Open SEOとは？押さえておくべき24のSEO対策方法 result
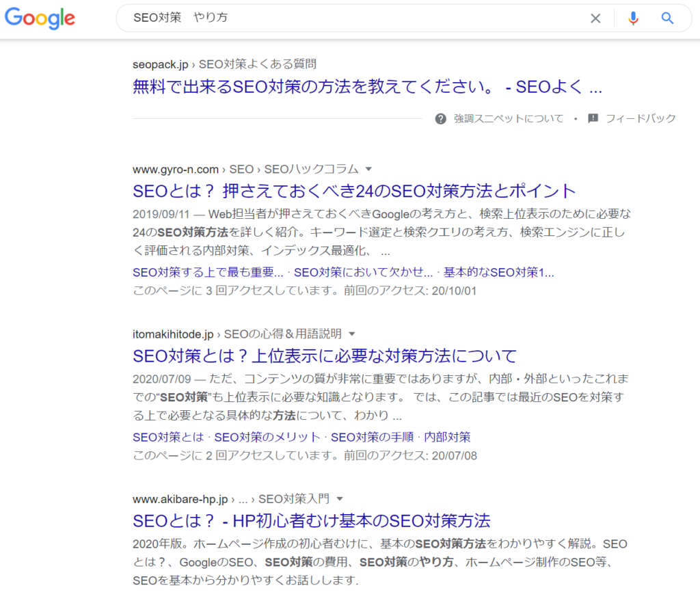Viewport: 700px width, 603px height. tap(354, 191)
